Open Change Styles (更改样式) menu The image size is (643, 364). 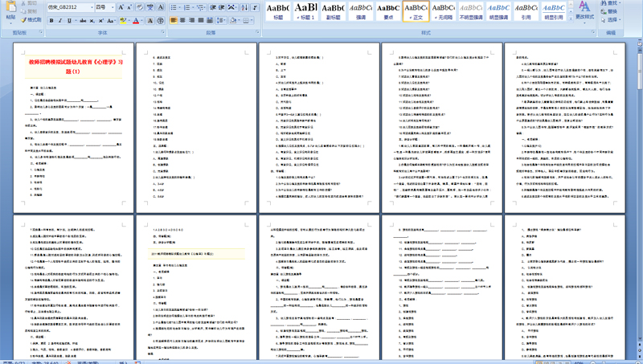point(585,11)
